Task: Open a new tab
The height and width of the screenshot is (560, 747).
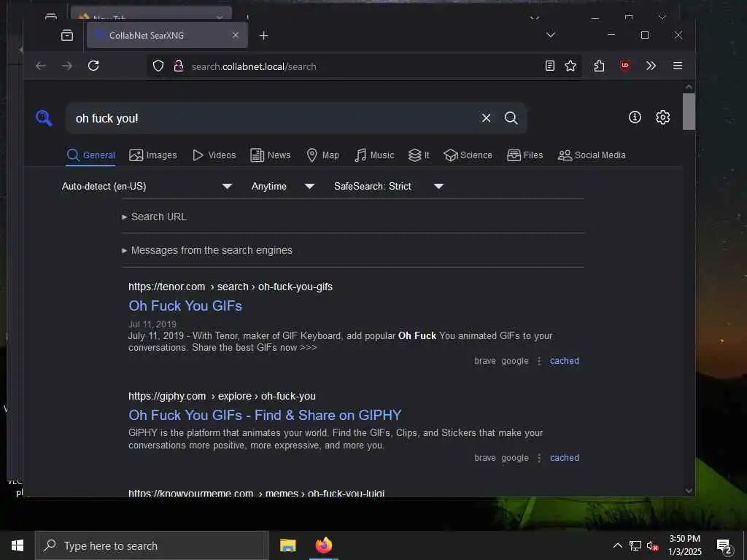Action: point(263,35)
